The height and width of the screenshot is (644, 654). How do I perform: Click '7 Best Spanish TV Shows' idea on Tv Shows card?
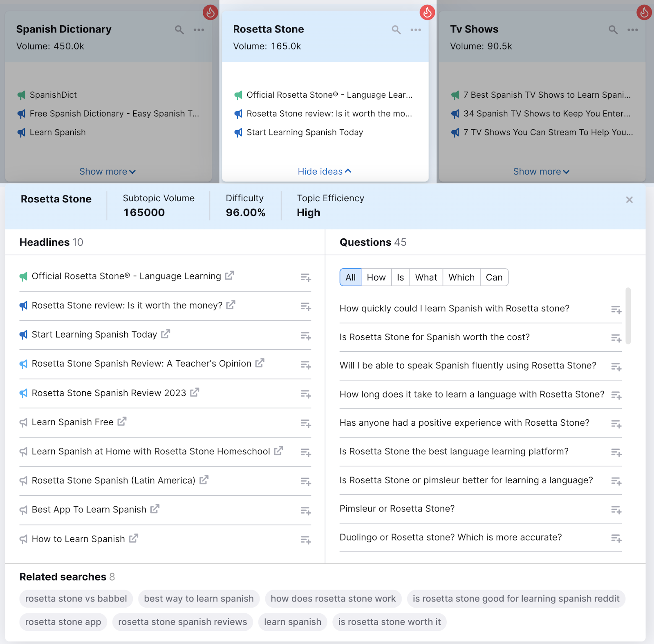pos(547,95)
